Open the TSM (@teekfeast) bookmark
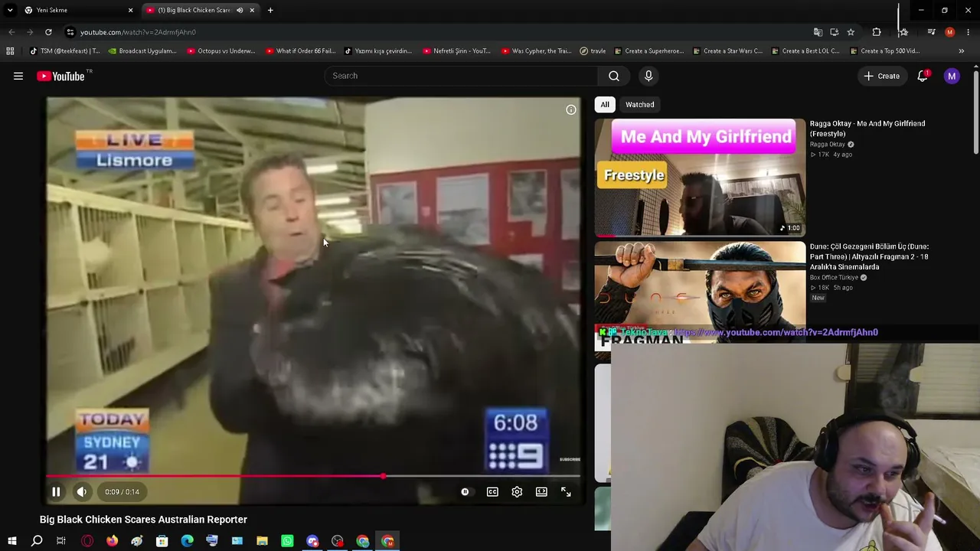The width and height of the screenshot is (980, 551). [64, 51]
